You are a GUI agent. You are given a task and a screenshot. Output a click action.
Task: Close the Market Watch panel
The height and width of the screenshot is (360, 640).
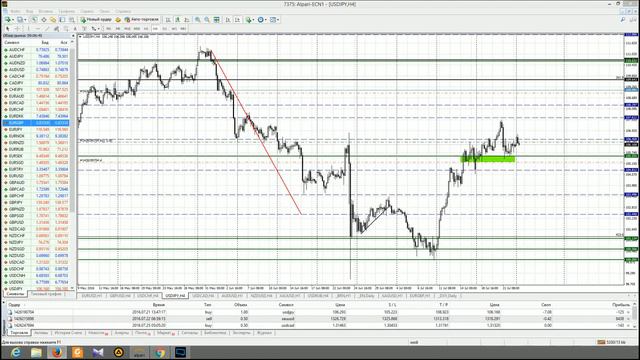73,36
